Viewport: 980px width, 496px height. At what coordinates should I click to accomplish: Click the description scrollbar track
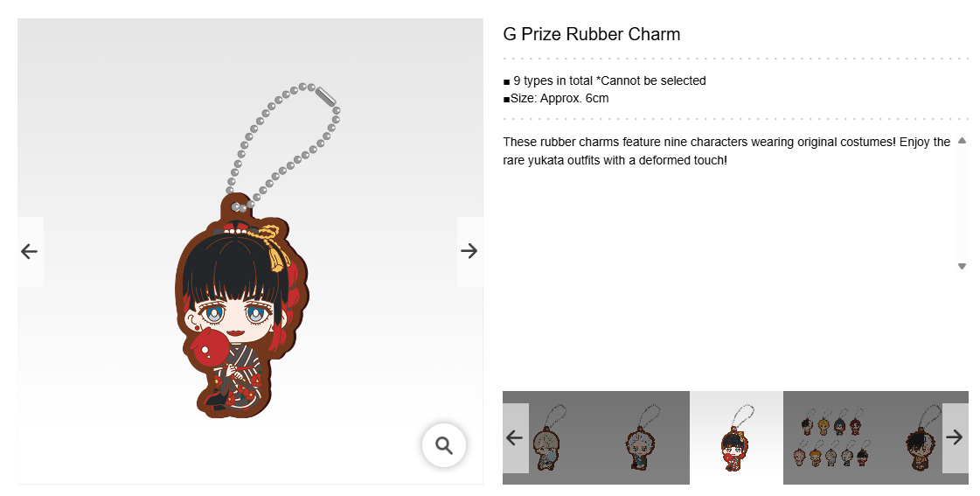tap(962, 203)
